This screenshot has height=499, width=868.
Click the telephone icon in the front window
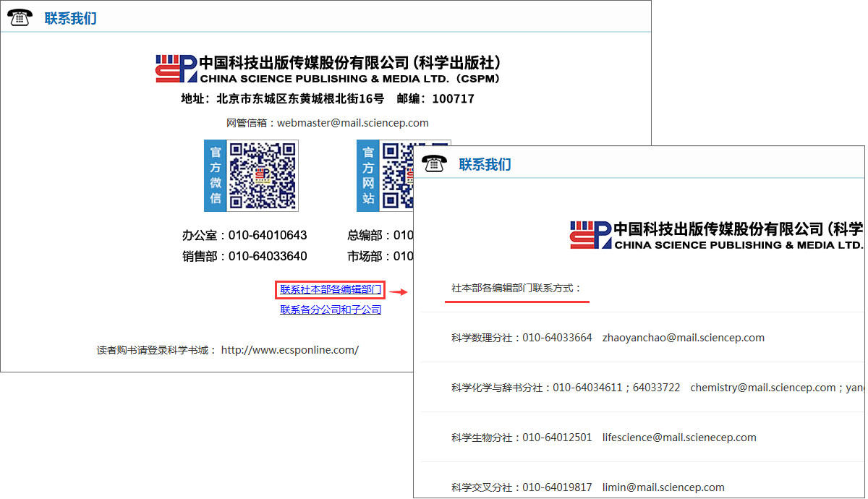434,163
